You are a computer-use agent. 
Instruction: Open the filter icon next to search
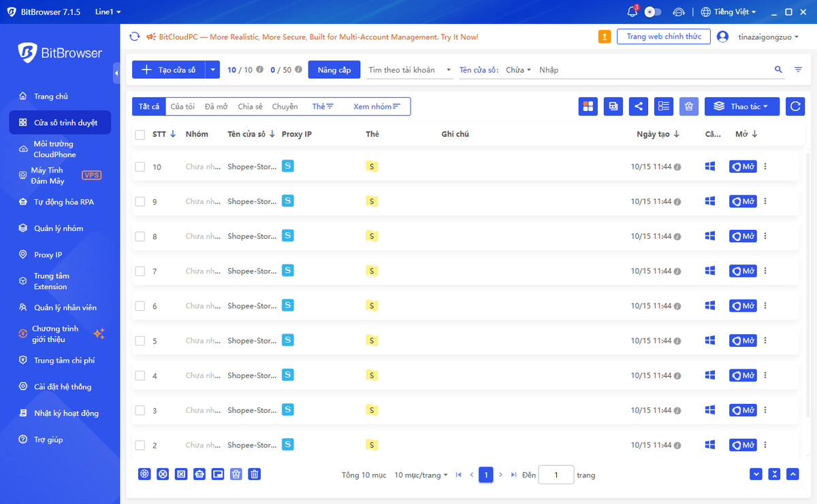(x=799, y=70)
